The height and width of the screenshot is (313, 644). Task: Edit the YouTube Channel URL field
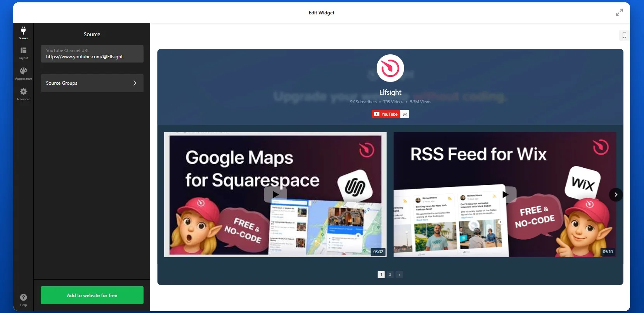click(x=92, y=54)
